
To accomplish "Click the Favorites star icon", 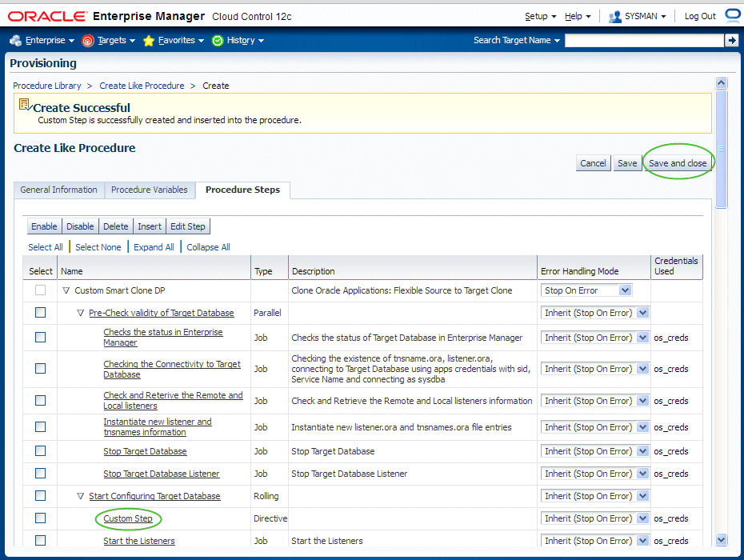I will point(149,41).
